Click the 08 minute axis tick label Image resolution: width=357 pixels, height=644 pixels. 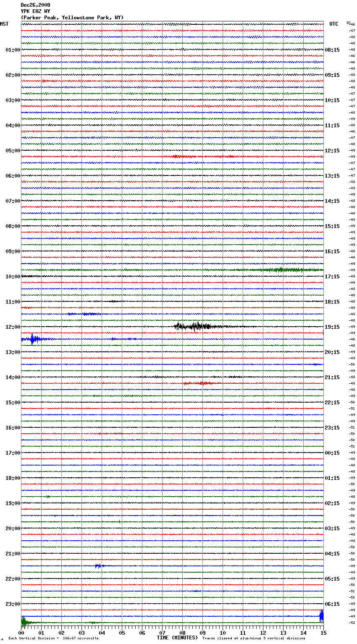(182, 633)
